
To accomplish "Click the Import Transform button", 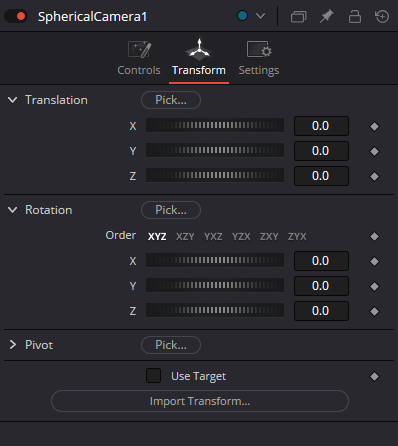I will click(200, 401).
